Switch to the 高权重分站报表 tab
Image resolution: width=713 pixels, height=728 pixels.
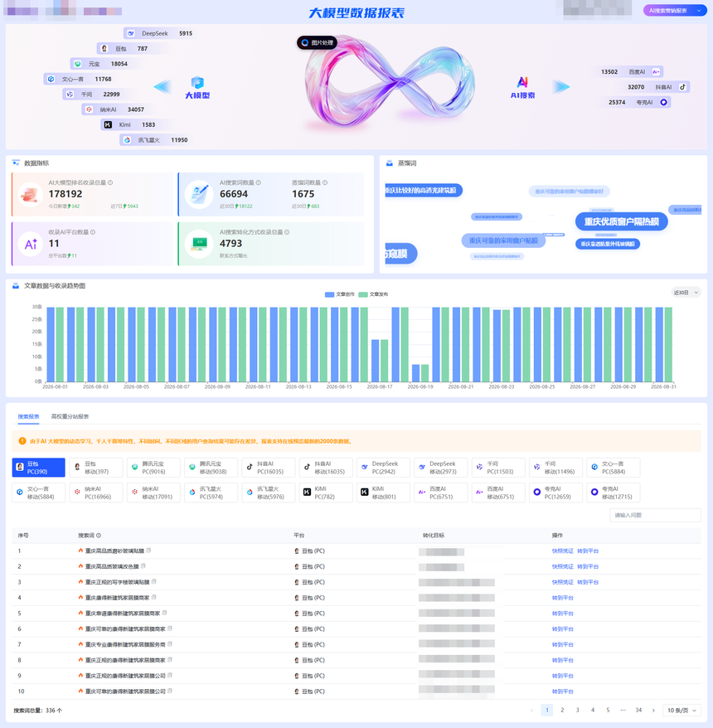coord(70,416)
